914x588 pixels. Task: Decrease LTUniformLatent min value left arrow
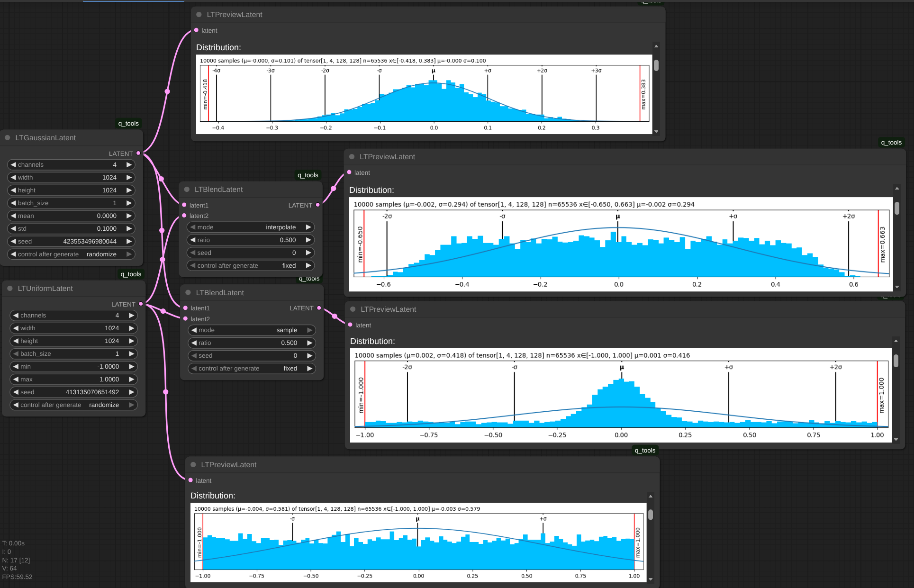pos(16,367)
